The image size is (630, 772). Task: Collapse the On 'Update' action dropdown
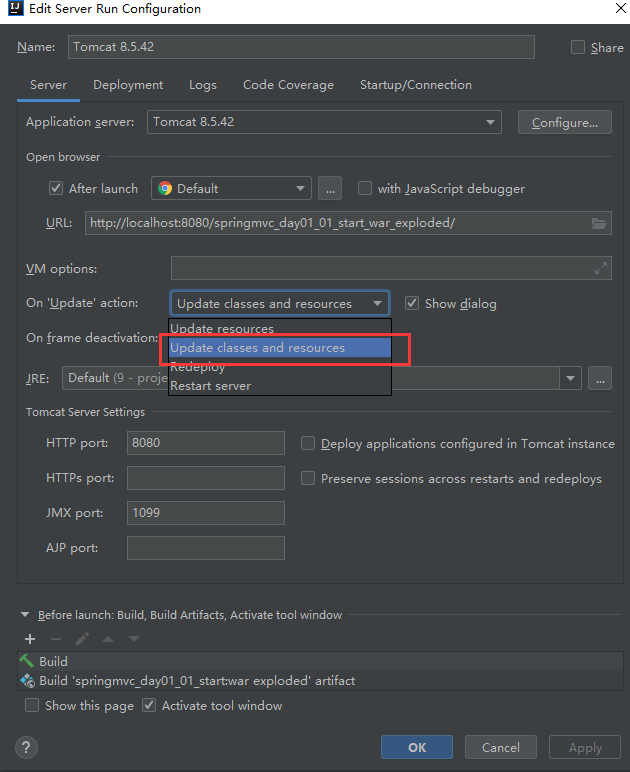[x=280, y=303]
